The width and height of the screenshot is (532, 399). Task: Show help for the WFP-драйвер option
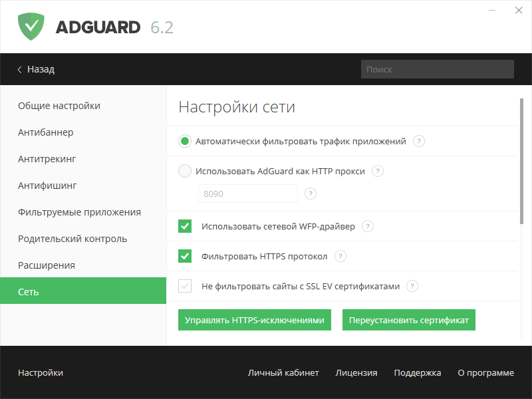[x=368, y=226]
